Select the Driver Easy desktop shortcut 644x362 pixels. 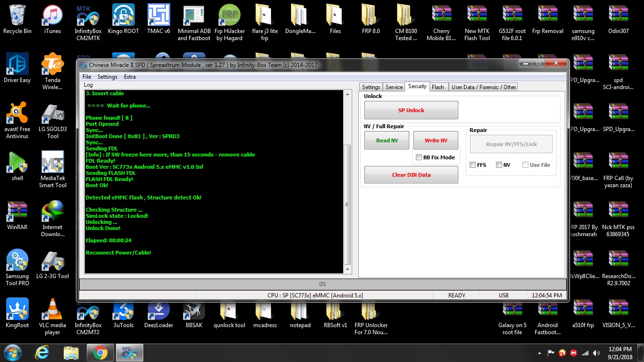point(17,68)
